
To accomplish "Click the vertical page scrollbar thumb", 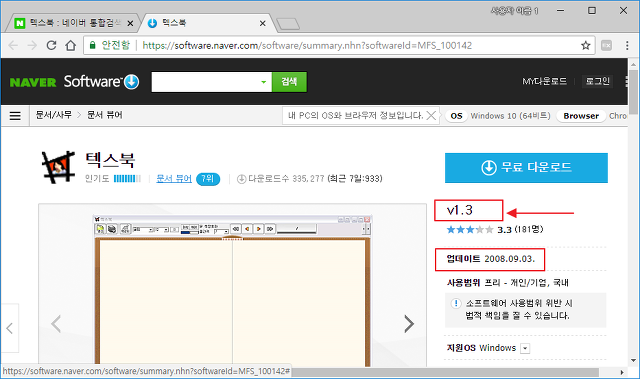I will [x=633, y=92].
